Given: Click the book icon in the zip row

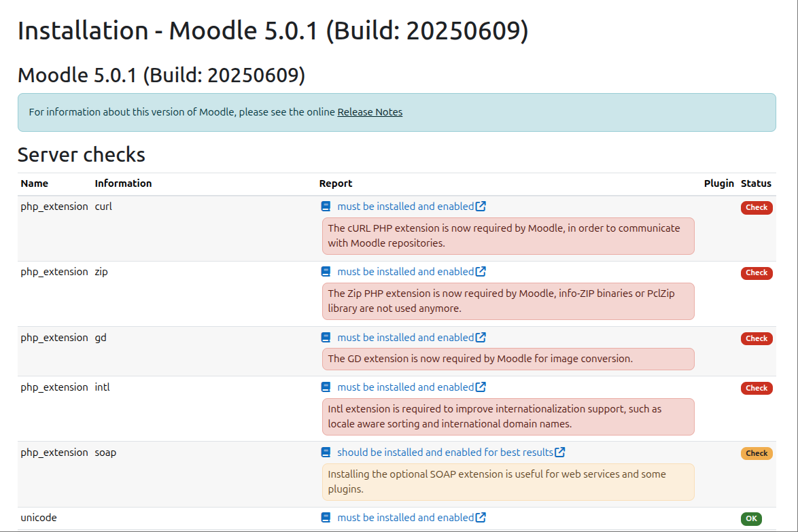Looking at the screenshot, I should tap(326, 272).
